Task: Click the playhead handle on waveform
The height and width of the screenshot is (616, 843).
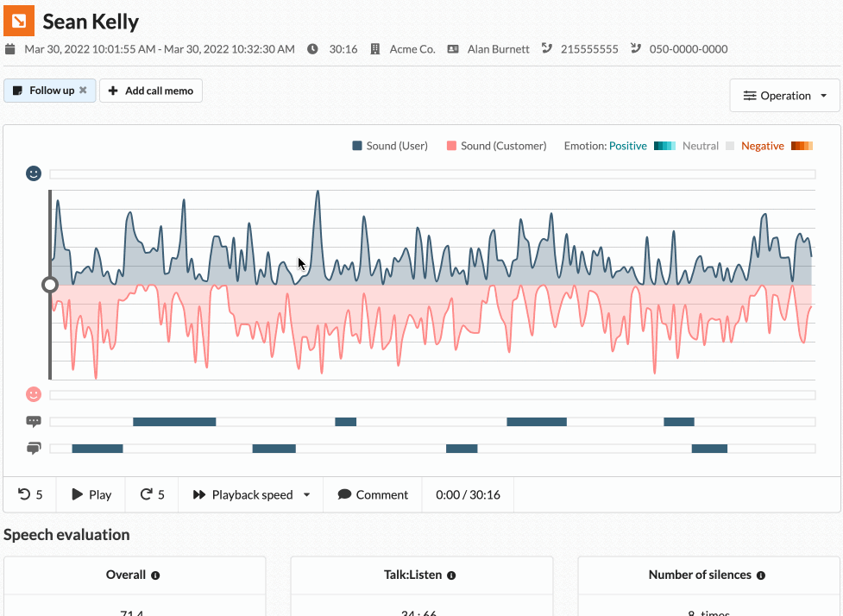Action: point(50,285)
